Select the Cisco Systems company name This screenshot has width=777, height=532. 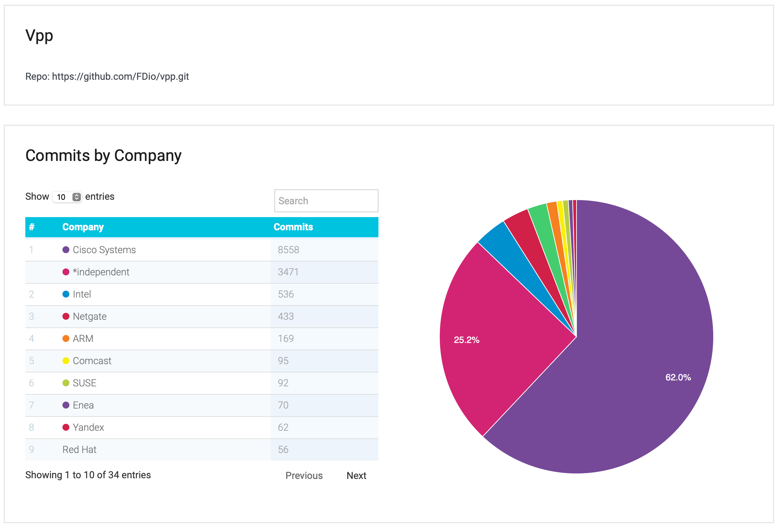click(x=104, y=250)
